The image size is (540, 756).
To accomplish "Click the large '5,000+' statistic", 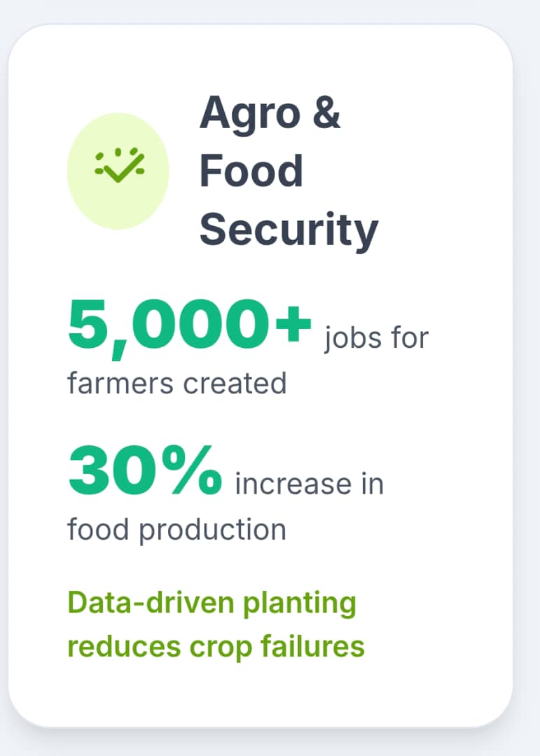I will click(x=190, y=328).
